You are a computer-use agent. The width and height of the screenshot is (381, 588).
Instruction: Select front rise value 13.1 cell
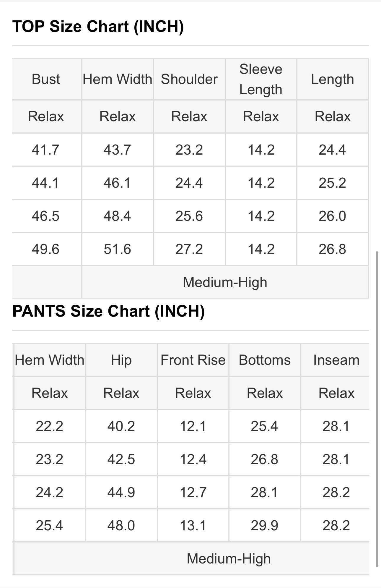193,526
